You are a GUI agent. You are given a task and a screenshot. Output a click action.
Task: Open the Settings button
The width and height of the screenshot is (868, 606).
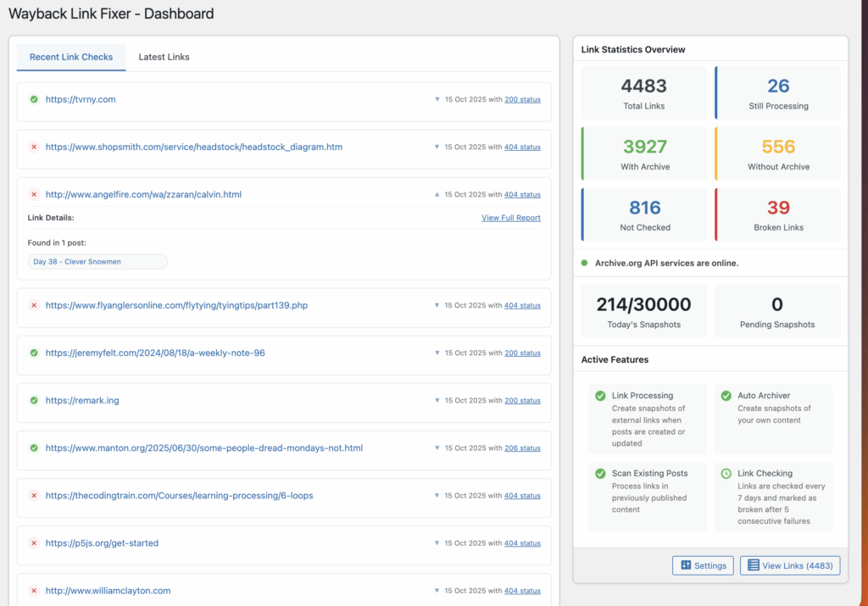pos(703,565)
